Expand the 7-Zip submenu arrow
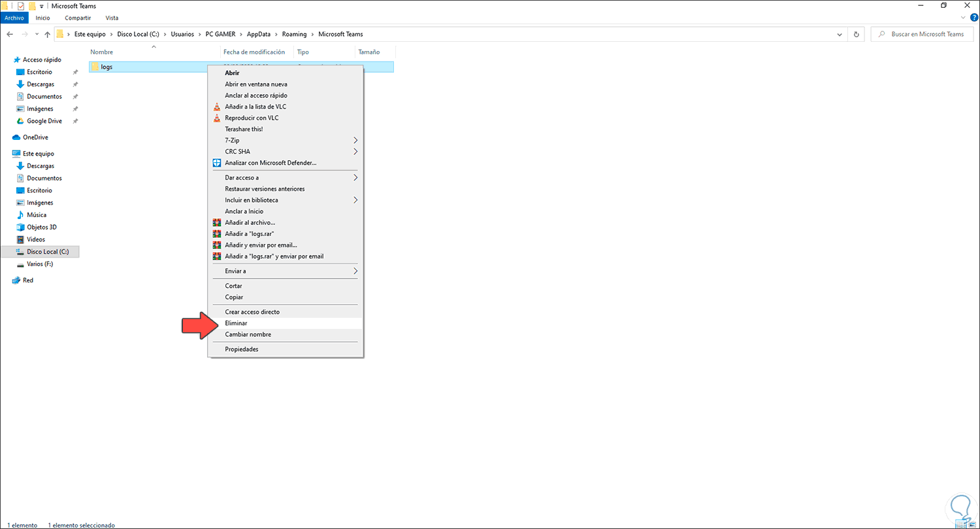980x529 pixels. point(355,140)
